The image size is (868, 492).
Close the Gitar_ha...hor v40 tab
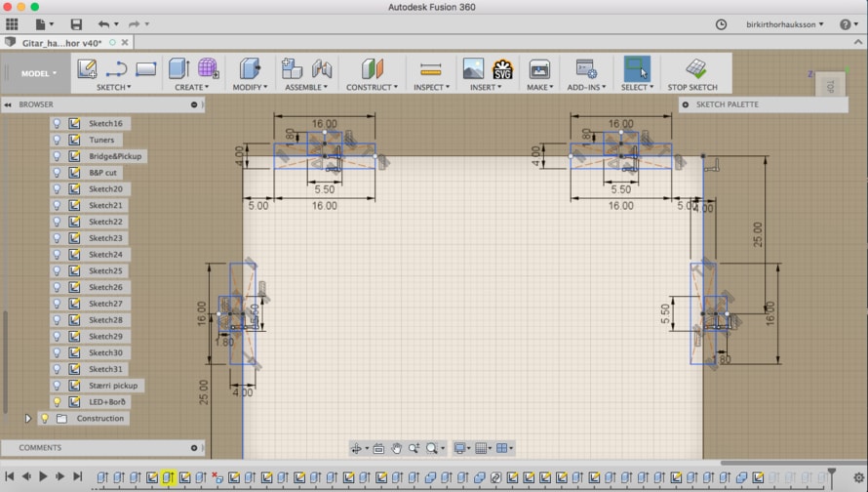(125, 42)
